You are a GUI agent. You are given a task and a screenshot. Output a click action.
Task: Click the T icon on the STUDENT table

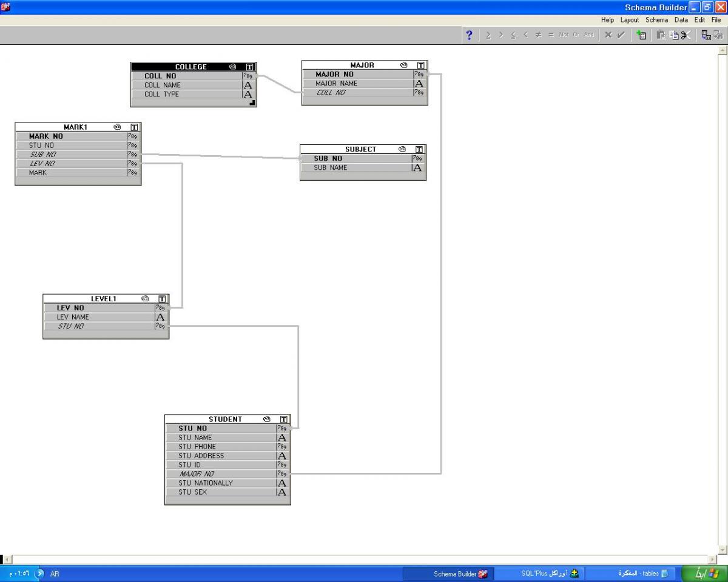pos(284,419)
